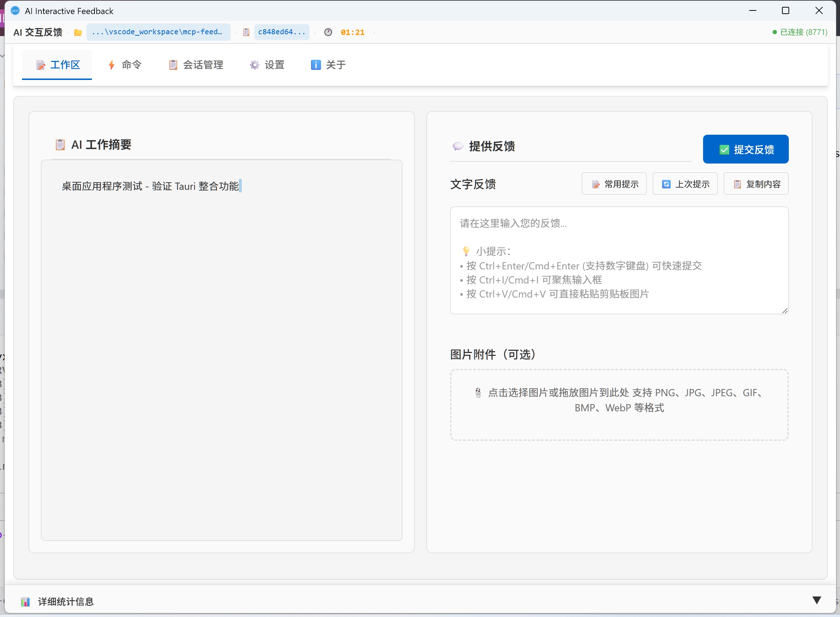Screen dimensions: 840x617
Task: Switch to the 命令 tab
Action: (x=124, y=64)
